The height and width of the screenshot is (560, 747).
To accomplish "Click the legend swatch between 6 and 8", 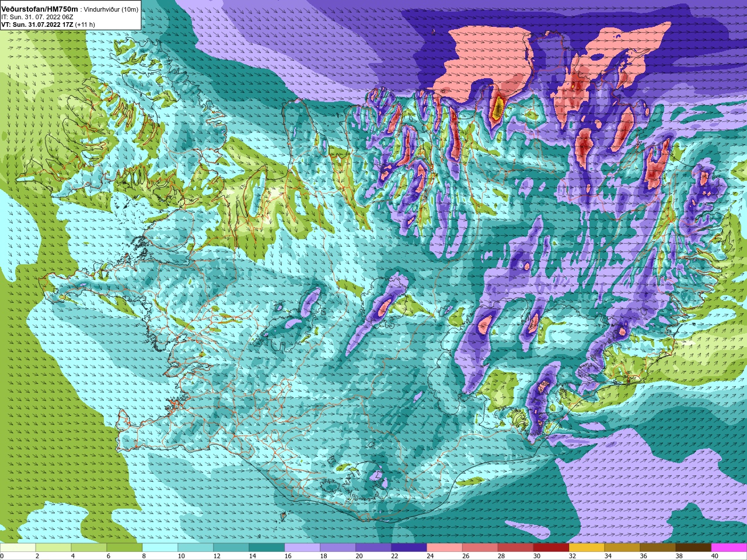I will (125, 548).
